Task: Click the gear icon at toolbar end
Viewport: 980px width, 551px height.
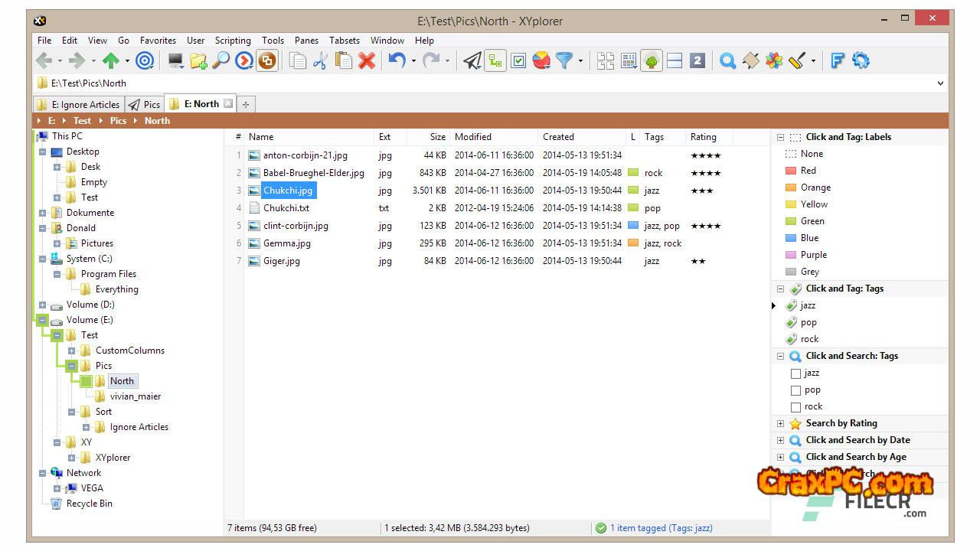Action: tap(861, 61)
